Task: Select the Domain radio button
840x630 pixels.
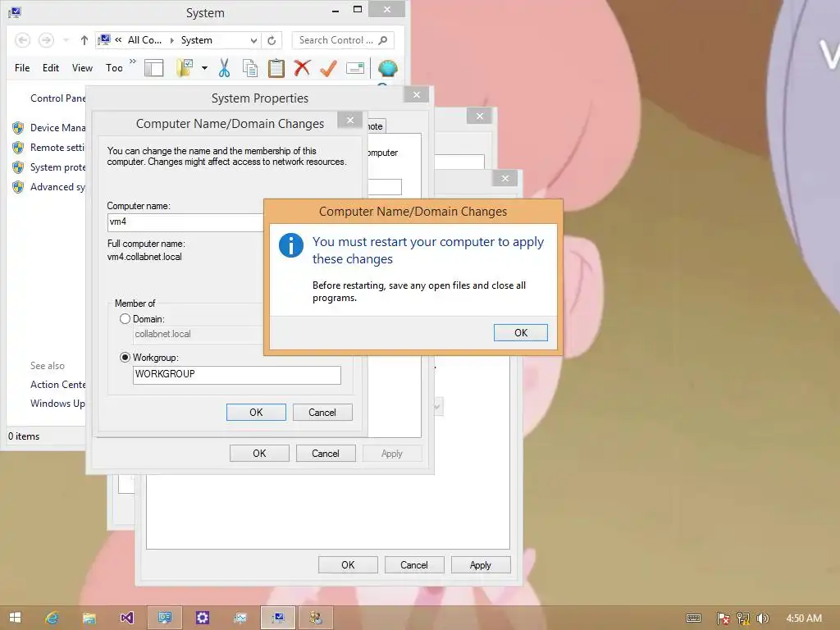Action: (x=125, y=319)
